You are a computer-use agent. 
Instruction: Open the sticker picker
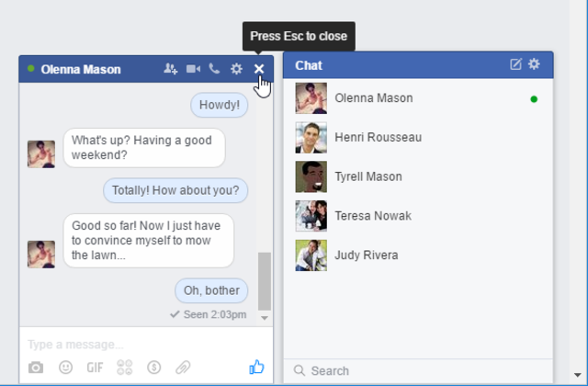[125, 368]
